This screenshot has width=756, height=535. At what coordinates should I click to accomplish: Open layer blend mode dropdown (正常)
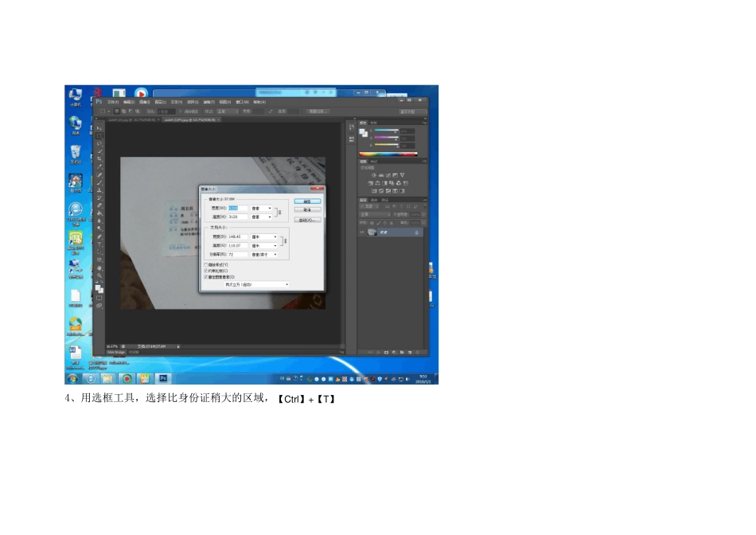click(375, 214)
